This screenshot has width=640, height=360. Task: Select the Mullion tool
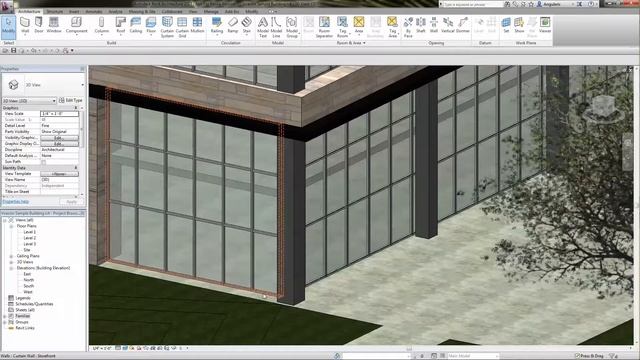coord(197,26)
